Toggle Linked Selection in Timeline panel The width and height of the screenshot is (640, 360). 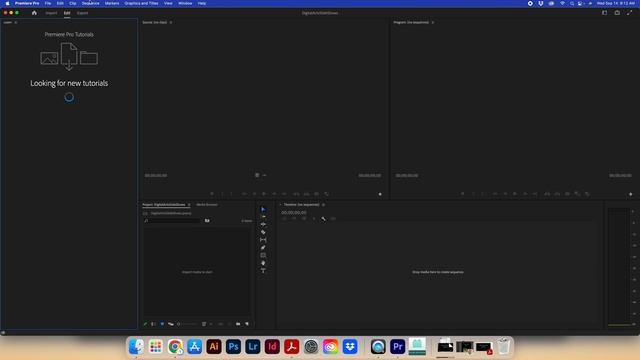coord(304,219)
